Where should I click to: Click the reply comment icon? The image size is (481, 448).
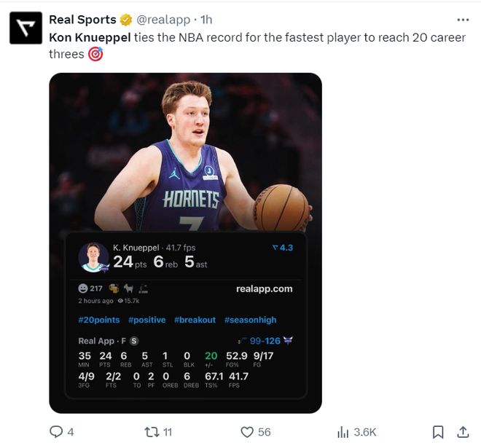pos(56,432)
